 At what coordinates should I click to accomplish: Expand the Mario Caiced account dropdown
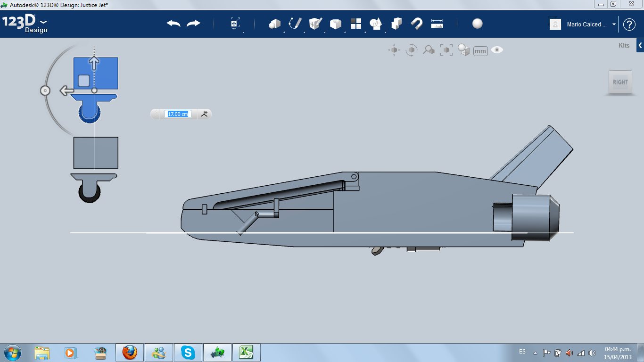[x=614, y=25]
